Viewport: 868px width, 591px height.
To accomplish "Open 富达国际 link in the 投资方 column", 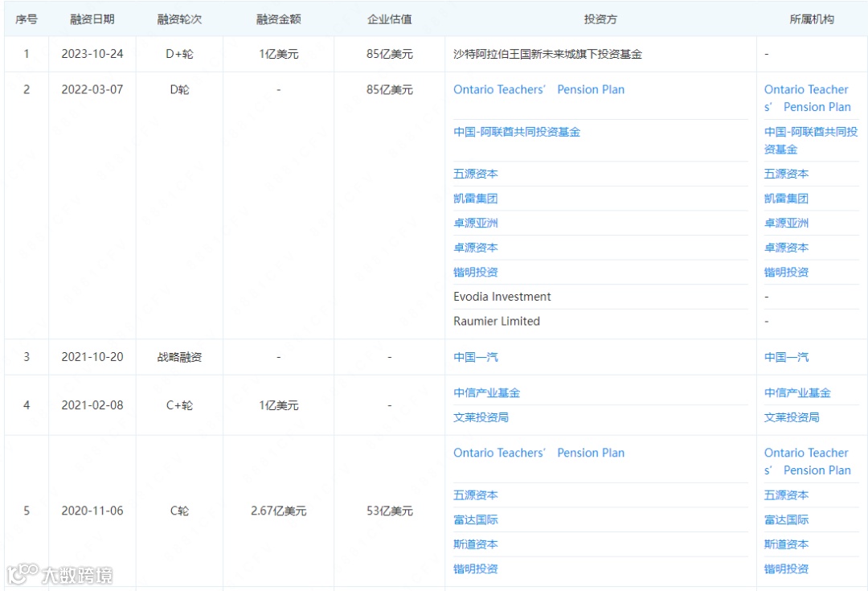I will point(476,519).
